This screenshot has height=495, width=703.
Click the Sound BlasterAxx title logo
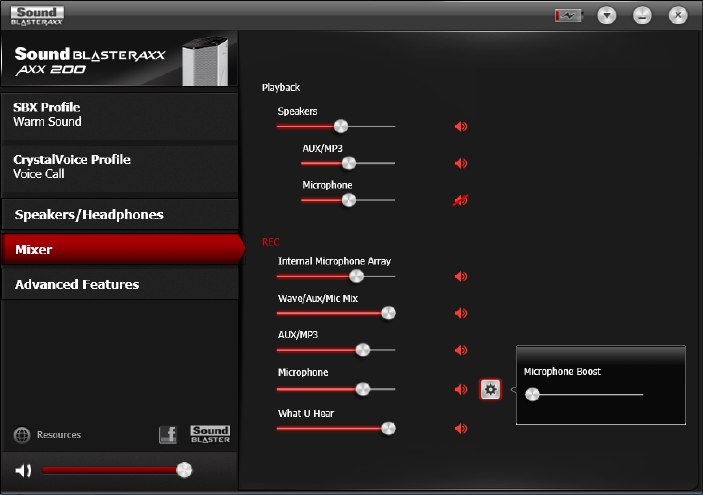[x=37, y=16]
